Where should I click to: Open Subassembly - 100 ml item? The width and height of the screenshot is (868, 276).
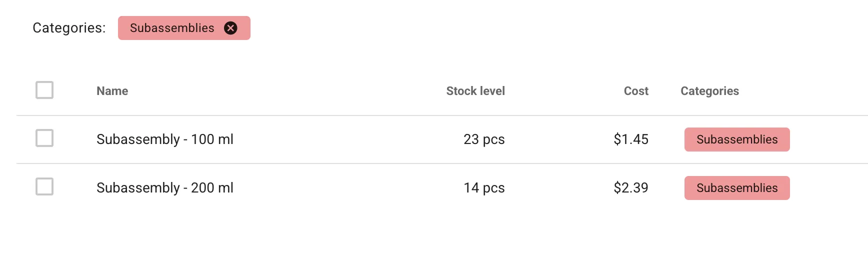[x=164, y=139]
